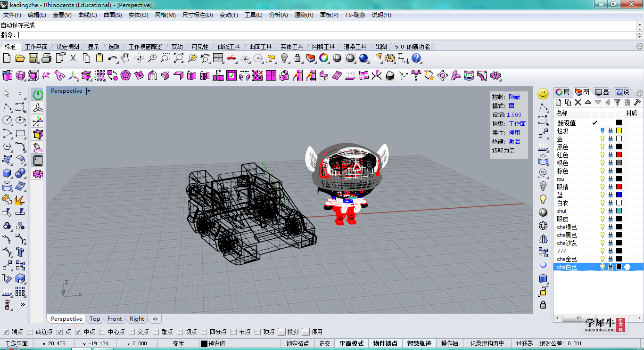Open the toolbar tabs options gear
The image size is (644, 350).
[x=640, y=46]
